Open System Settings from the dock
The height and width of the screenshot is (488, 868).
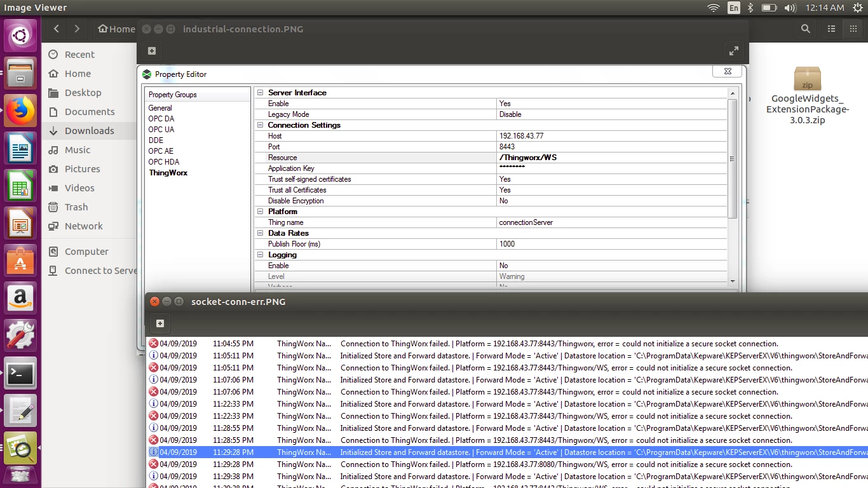pyautogui.click(x=21, y=337)
